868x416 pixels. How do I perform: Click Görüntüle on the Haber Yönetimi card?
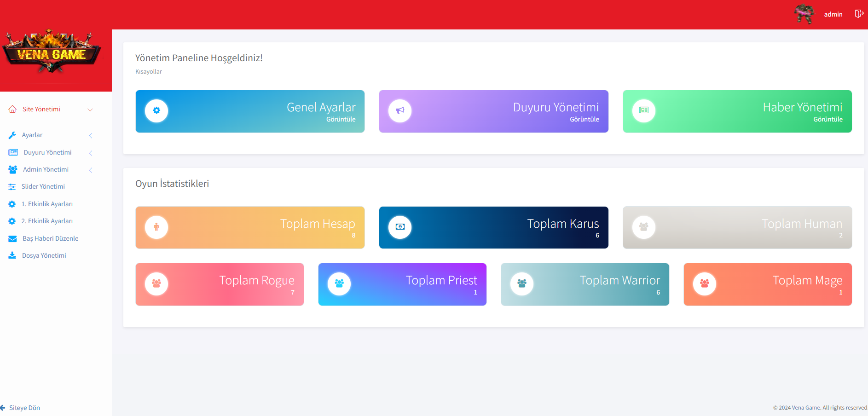827,120
